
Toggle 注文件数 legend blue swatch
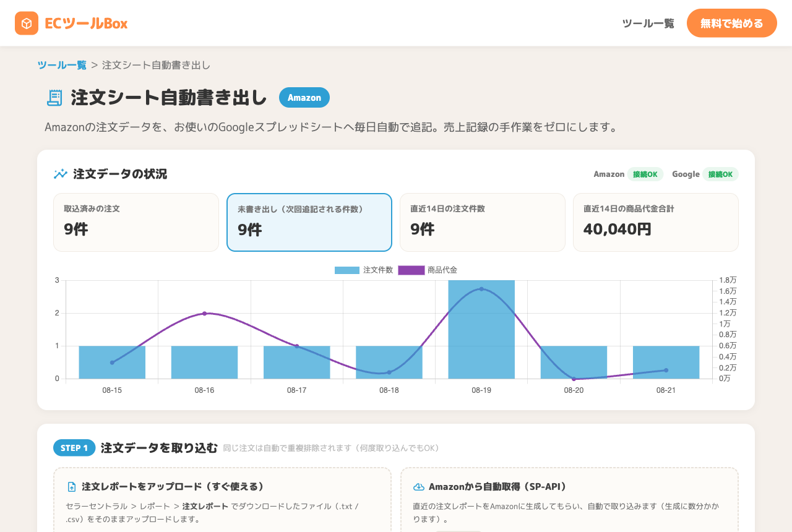(x=347, y=270)
